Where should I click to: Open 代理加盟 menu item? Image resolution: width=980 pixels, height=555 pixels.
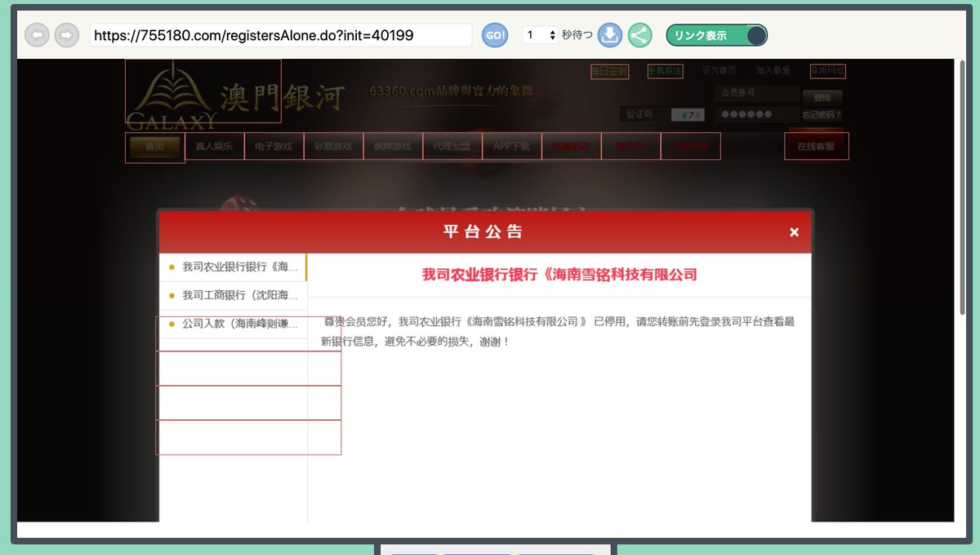tap(452, 146)
